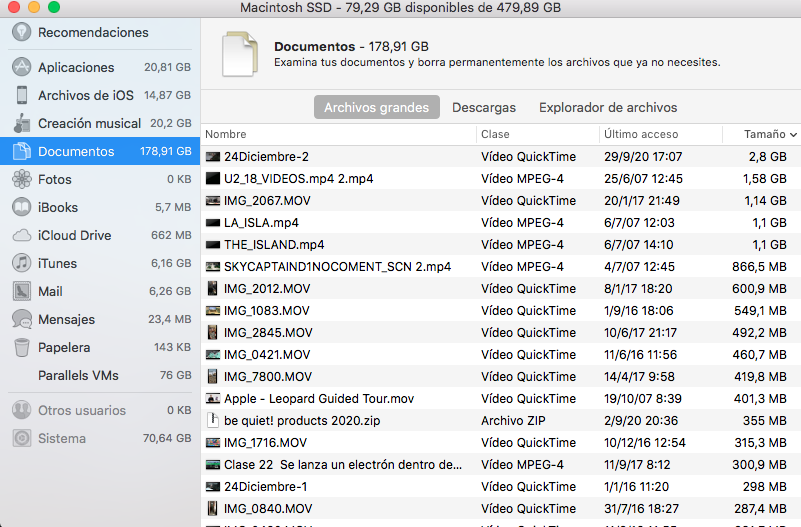Sort by the Clase column header
This screenshot has width=801, height=527.
495,134
